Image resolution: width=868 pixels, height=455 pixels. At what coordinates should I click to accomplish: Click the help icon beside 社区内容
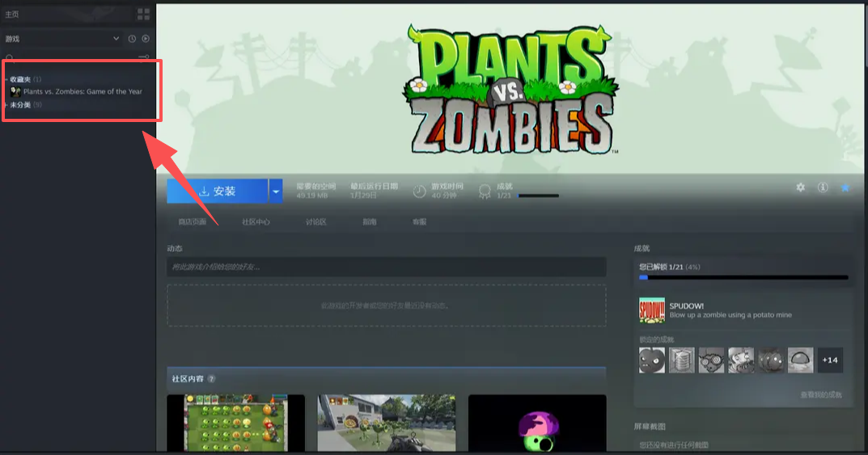point(211,378)
